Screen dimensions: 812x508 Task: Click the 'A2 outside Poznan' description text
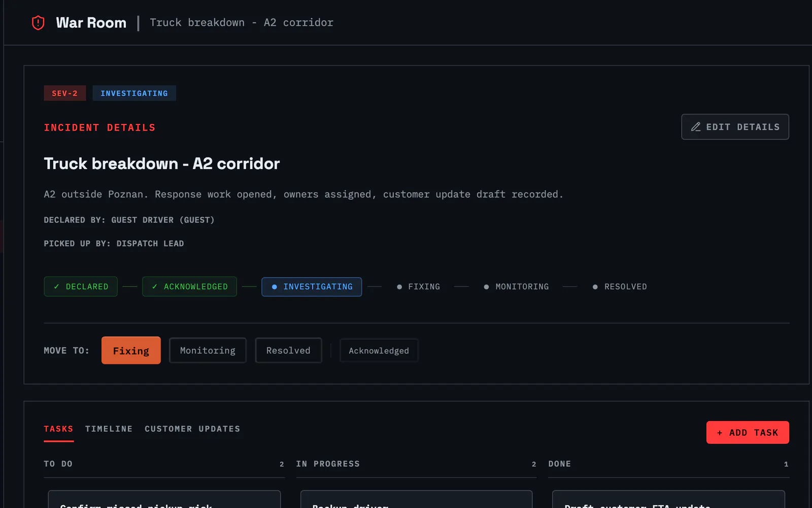click(x=303, y=194)
